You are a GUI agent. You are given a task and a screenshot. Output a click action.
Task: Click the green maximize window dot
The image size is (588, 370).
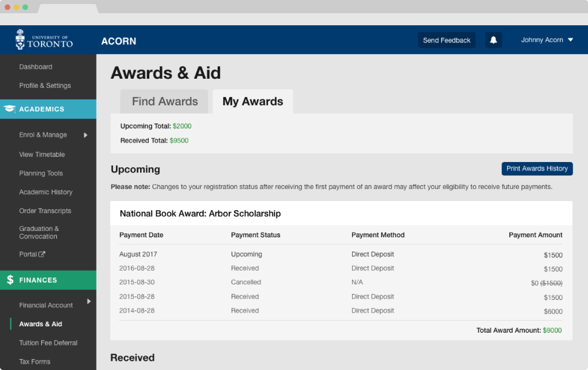[25, 7]
